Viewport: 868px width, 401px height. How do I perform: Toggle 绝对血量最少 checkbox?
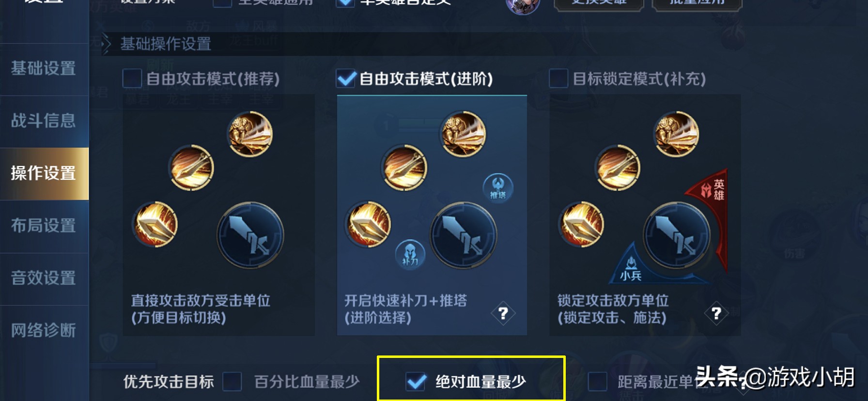tap(416, 382)
